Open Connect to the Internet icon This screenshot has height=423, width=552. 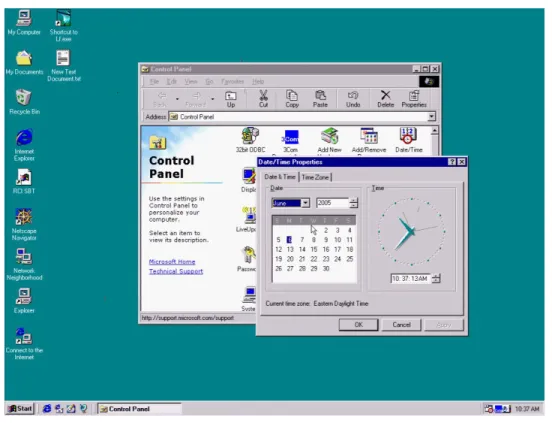point(24,343)
